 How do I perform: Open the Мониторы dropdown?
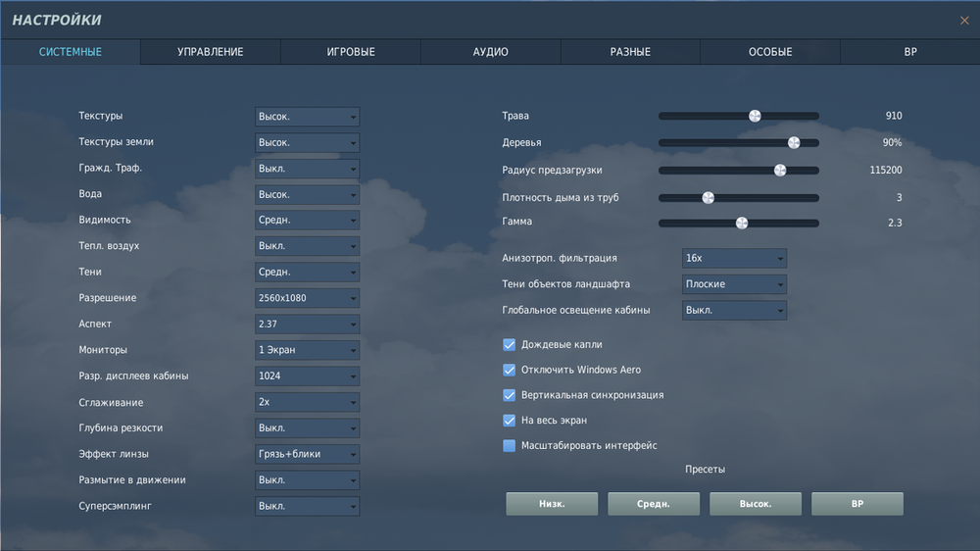pos(307,350)
